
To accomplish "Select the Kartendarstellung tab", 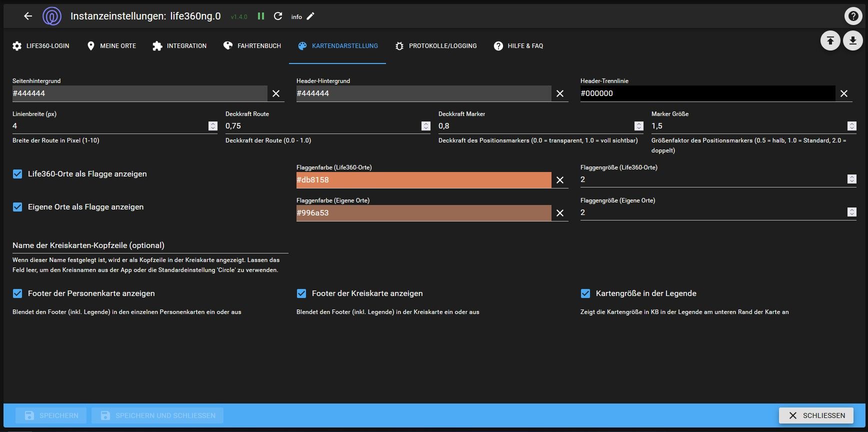I will coord(337,46).
